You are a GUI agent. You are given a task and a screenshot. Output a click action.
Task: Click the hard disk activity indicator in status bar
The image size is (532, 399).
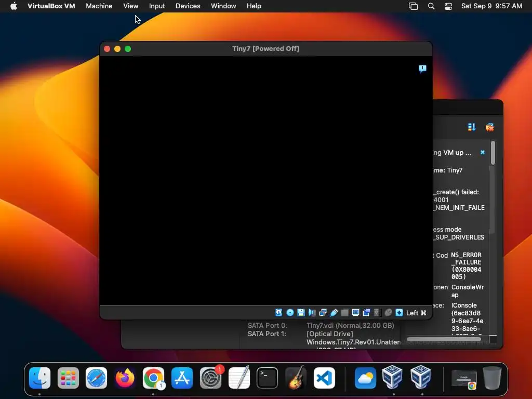point(278,312)
